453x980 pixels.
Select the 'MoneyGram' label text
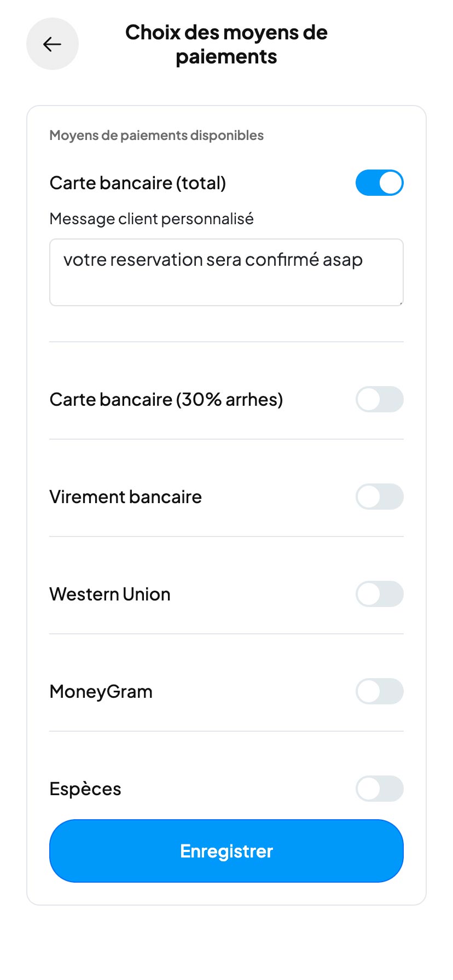click(101, 691)
